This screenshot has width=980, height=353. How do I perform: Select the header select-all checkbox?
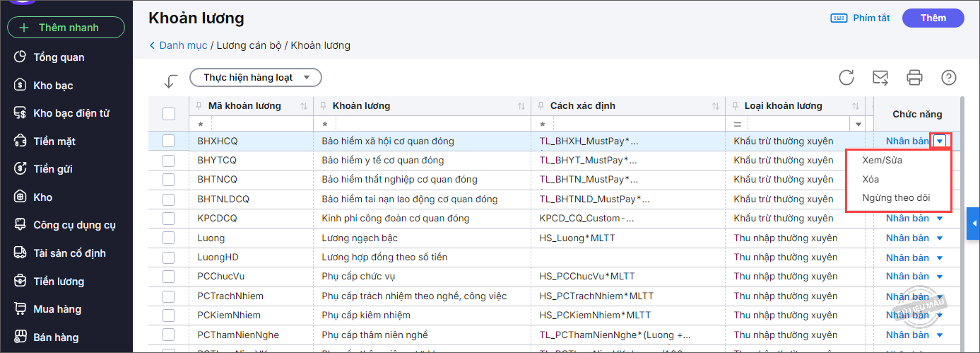(x=169, y=113)
